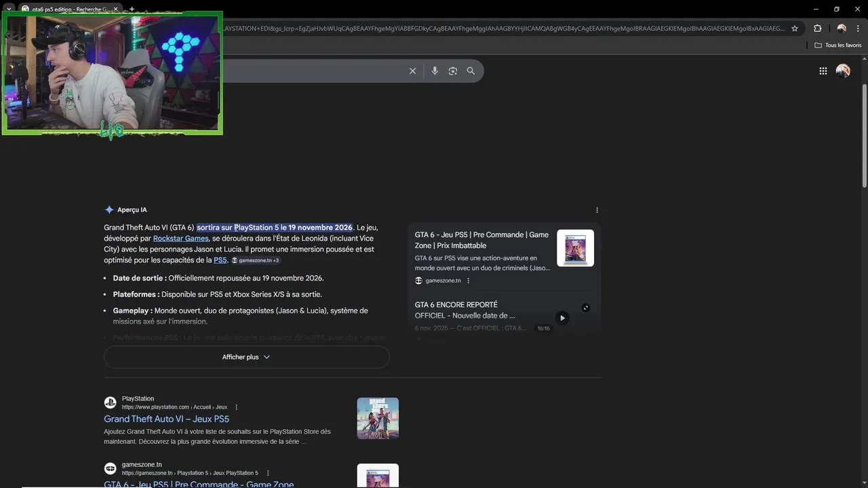Click the Date de sortie bullet text

[x=218, y=279]
